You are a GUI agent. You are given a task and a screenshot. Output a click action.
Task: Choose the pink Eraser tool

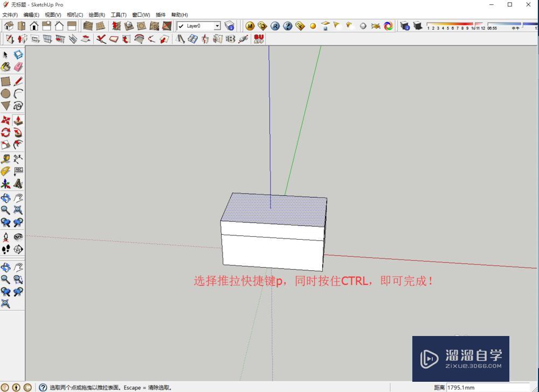click(18, 67)
